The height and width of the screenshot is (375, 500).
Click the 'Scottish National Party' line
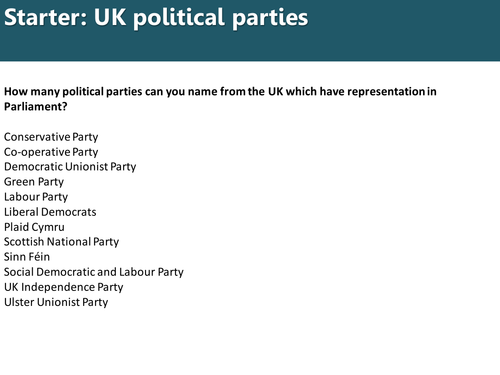coord(61,242)
